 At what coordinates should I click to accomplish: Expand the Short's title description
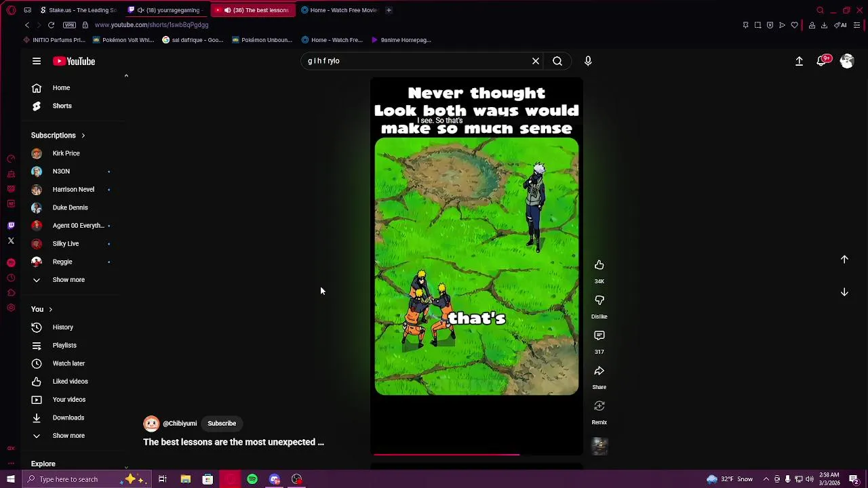point(233,442)
